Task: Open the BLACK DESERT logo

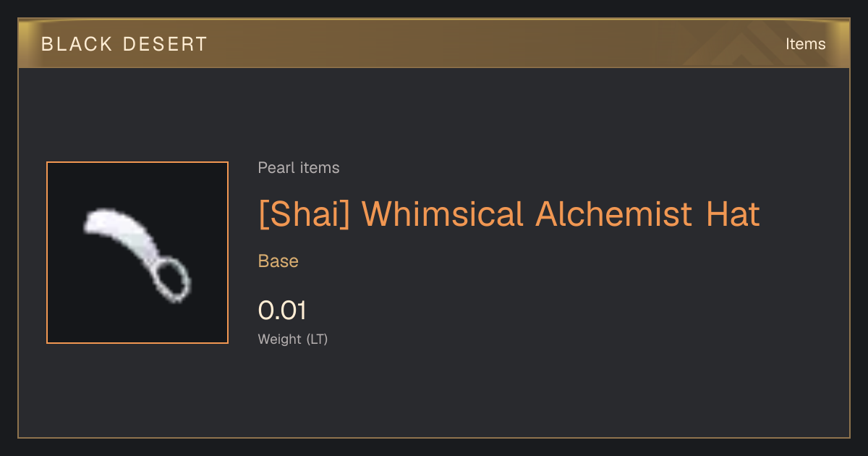Action: pyautogui.click(x=124, y=44)
